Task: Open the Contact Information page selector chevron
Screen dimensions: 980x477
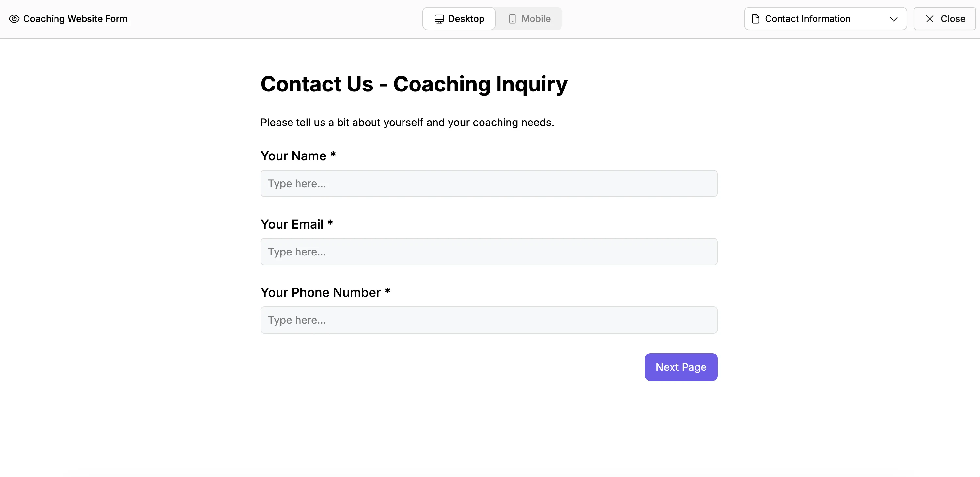Action: click(x=893, y=19)
